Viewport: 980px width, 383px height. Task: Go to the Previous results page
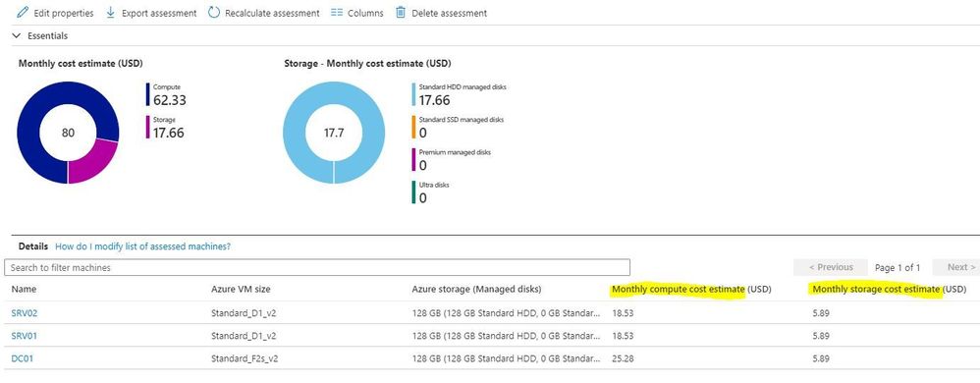[x=831, y=267]
